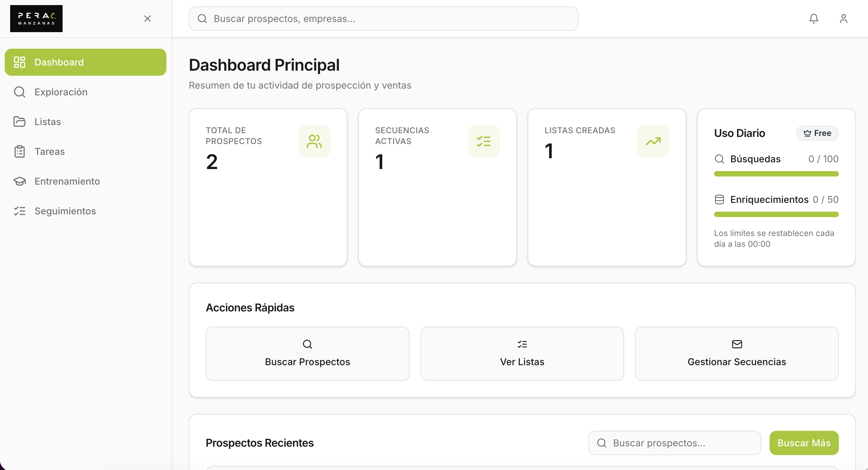Click the database icon next to Enriquecimientos
The width and height of the screenshot is (868, 470).
point(719,199)
